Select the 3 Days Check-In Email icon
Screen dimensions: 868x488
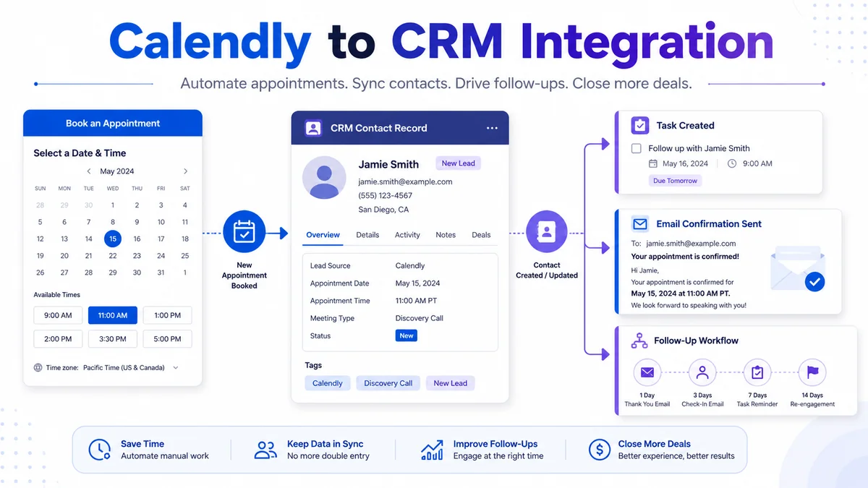[x=702, y=373]
